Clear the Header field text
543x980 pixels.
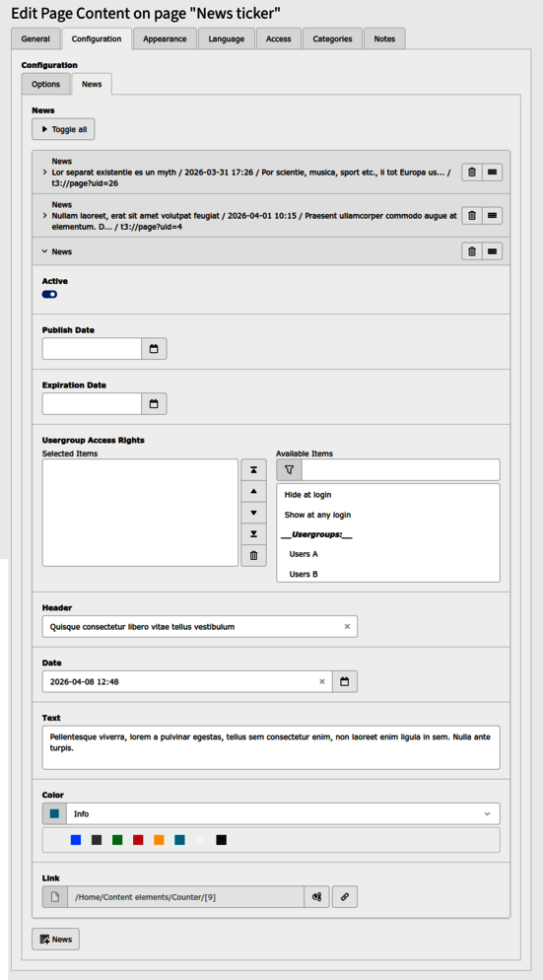(x=347, y=626)
